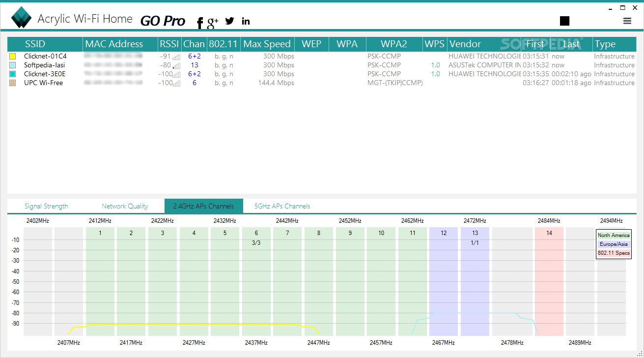
Task: Sort by the WPA column header
Action: click(x=347, y=44)
